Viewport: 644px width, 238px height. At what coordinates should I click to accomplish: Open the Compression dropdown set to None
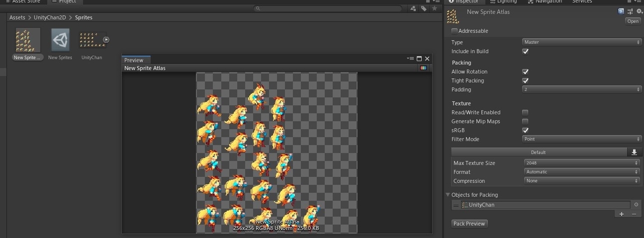582,181
